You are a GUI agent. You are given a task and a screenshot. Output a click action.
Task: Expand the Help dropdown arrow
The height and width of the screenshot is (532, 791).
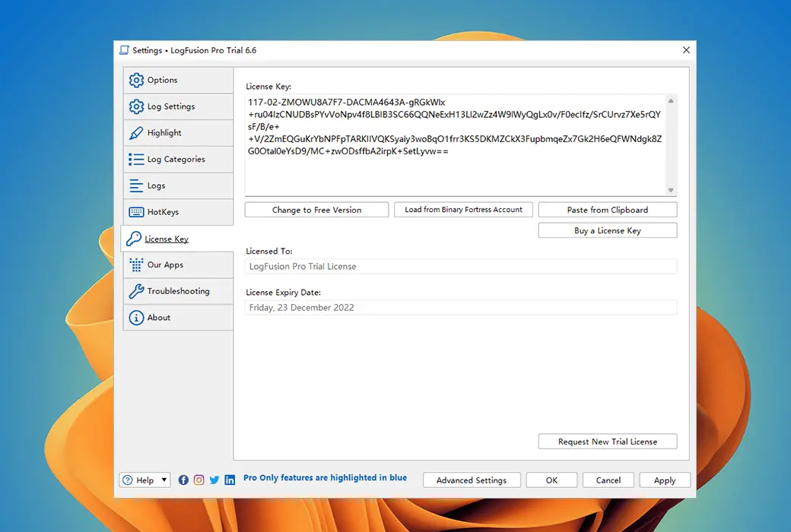(x=164, y=480)
